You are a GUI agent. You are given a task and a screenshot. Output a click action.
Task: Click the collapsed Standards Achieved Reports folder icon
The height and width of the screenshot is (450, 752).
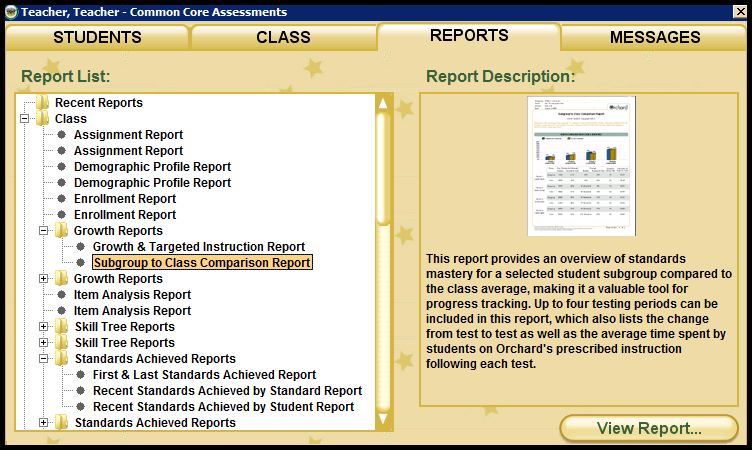tap(61, 422)
